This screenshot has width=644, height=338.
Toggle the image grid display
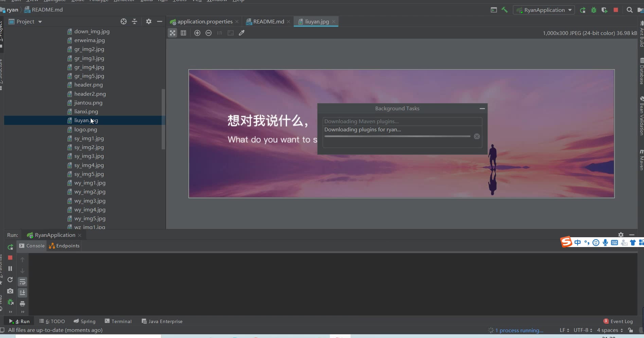183,33
